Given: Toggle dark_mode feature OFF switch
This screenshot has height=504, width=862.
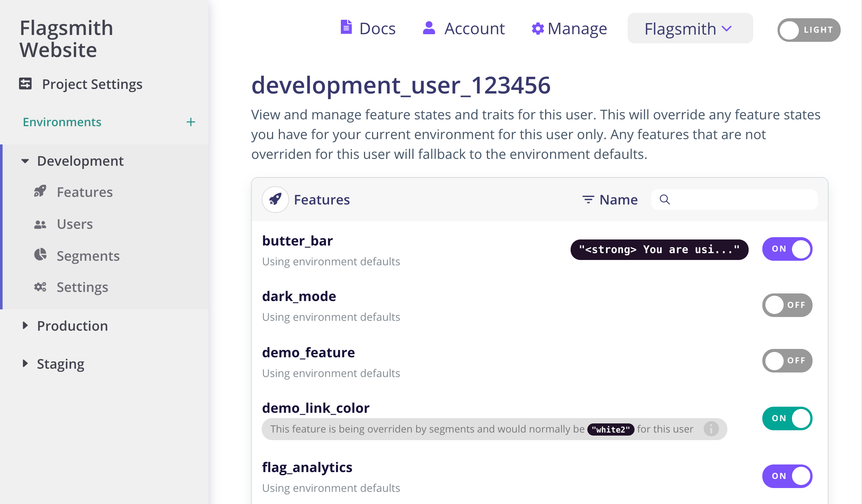Looking at the screenshot, I should click(x=787, y=304).
